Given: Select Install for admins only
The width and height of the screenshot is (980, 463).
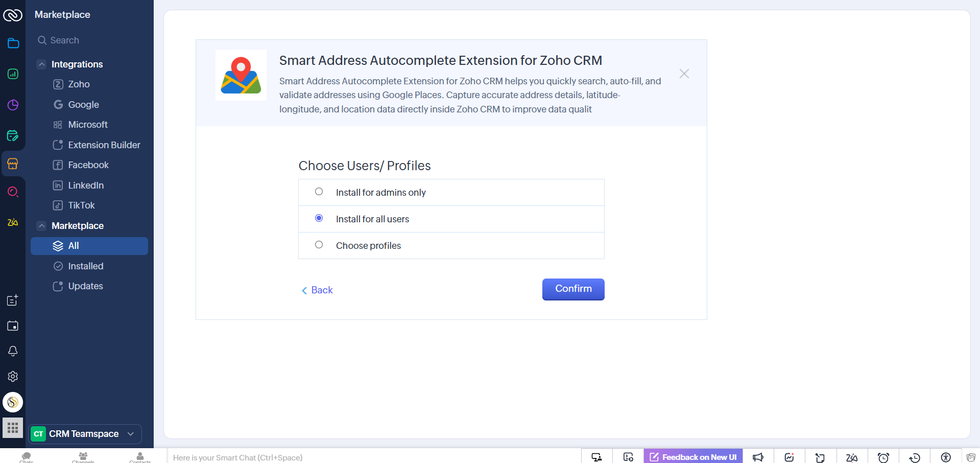Looking at the screenshot, I should pyautogui.click(x=319, y=192).
